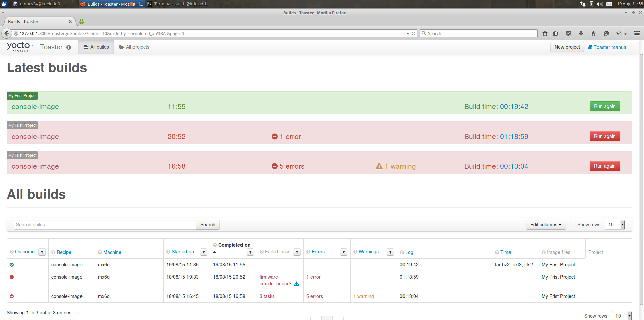Image resolution: width=644 pixels, height=320 pixels.
Task: Run again the 11:55 successful build
Action: [x=605, y=106]
